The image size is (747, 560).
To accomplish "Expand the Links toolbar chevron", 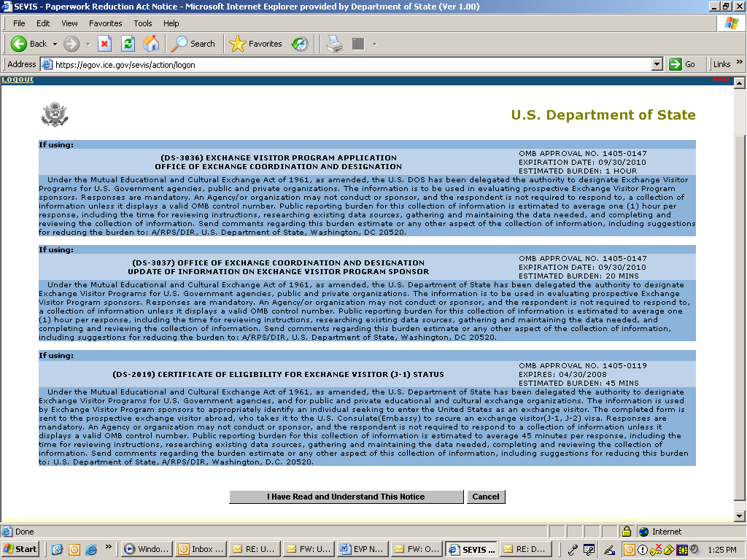I will pos(740,62).
